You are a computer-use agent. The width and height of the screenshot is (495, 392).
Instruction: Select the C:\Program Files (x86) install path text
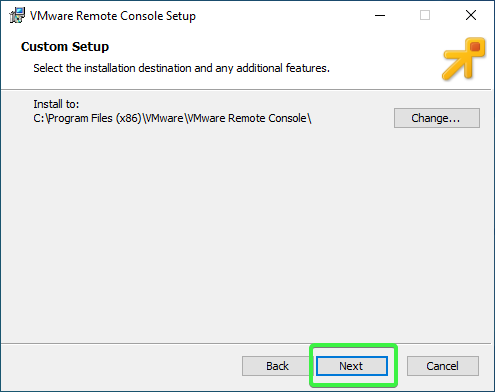172,118
